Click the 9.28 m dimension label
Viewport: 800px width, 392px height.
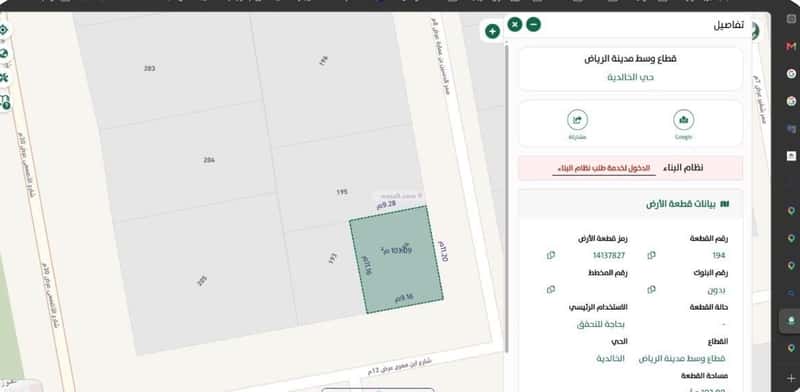387,205
